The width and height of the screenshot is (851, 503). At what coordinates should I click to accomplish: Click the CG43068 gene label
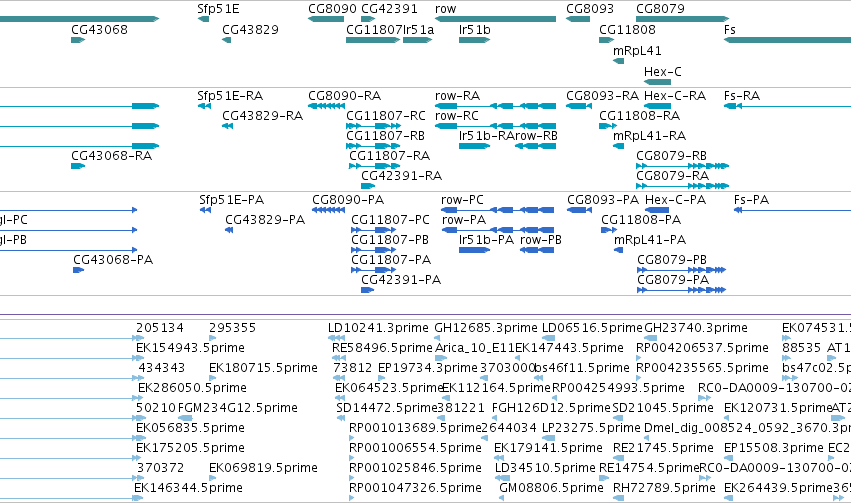pos(99,30)
